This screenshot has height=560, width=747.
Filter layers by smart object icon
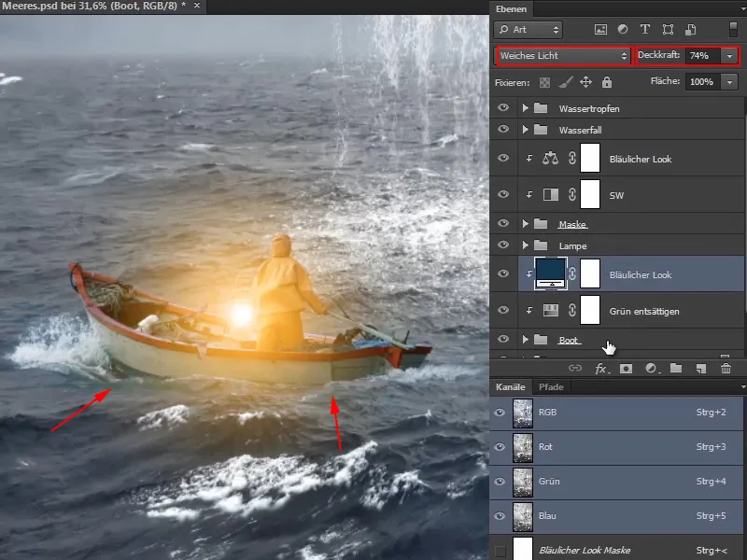pos(691,30)
